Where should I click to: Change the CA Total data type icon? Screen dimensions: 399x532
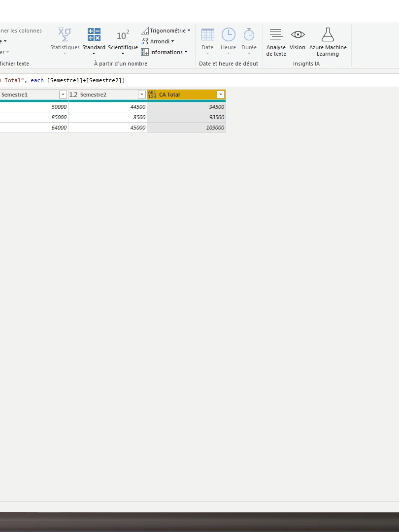[152, 95]
